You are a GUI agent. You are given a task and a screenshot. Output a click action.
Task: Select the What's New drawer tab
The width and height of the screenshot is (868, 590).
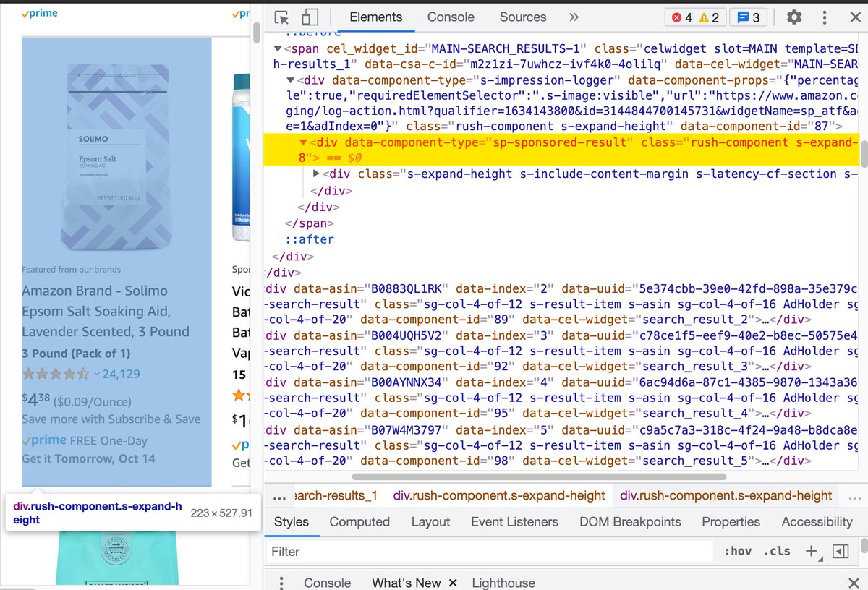(x=406, y=583)
